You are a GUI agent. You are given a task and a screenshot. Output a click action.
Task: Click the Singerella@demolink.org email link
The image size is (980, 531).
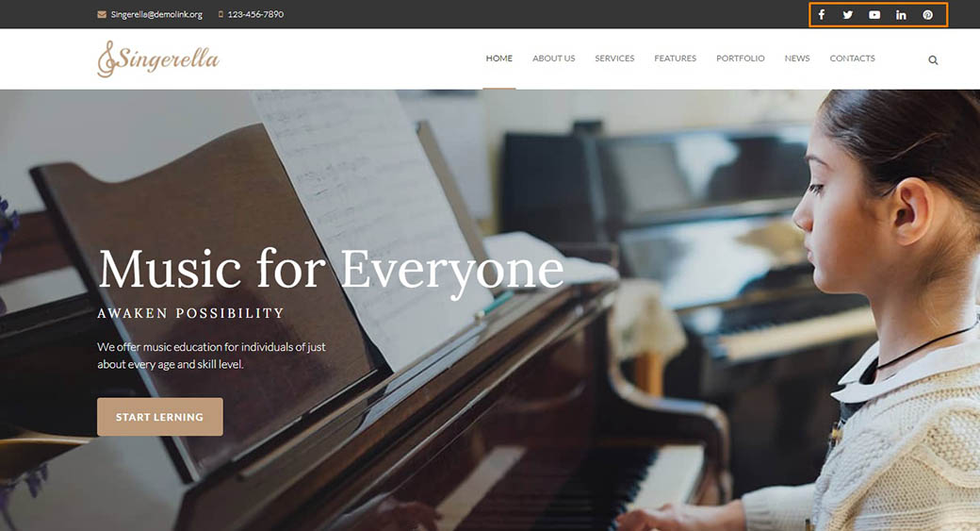pyautogui.click(x=156, y=14)
